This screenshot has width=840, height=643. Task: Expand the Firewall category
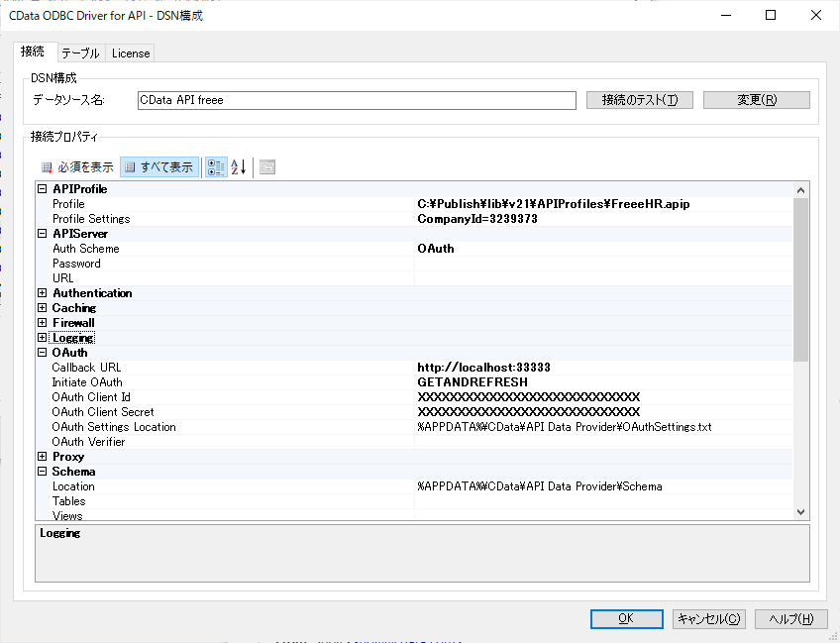coord(43,323)
